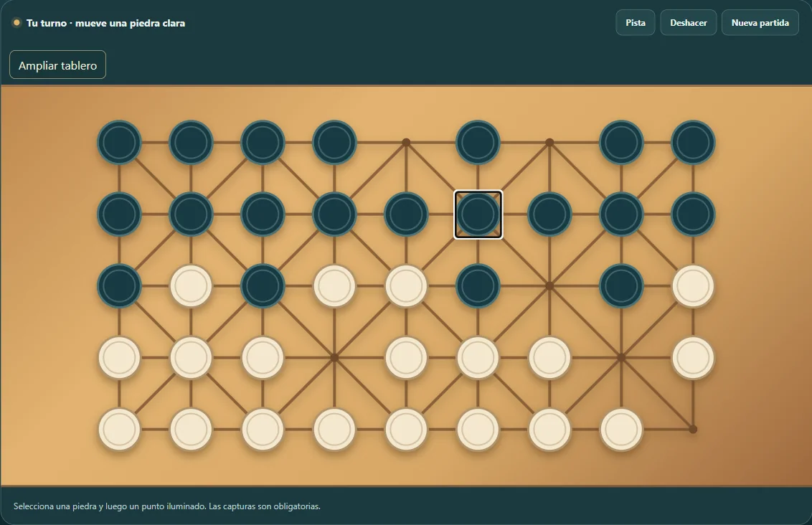Select the light stone in bottom row, column five
The width and height of the screenshot is (812, 525).
click(x=406, y=429)
